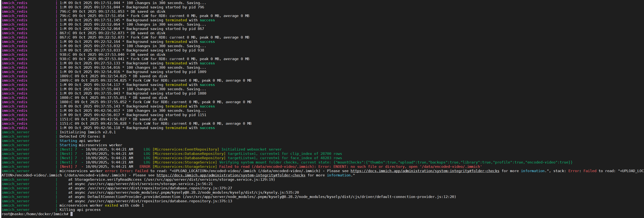Image resolution: width=644 pixels, height=218 pixels.
Task: Click the 'at StorageService.verifyReadAccess' stack trace line
Action: [172, 179]
